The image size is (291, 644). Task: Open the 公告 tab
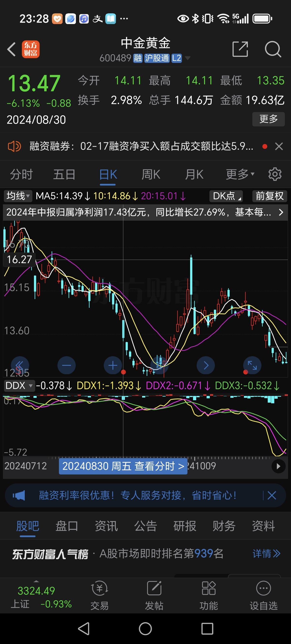coord(145,526)
